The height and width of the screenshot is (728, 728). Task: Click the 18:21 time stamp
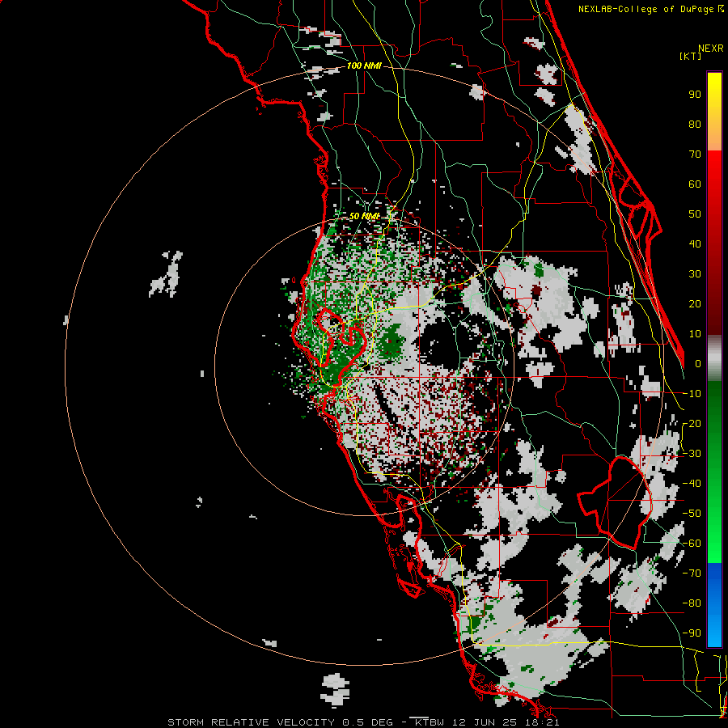tap(540, 722)
